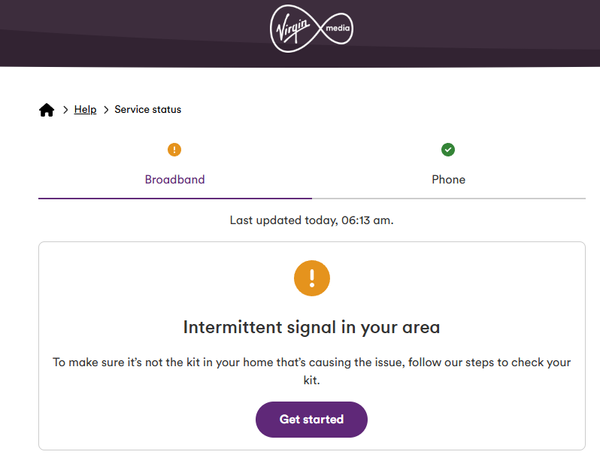Open the Help breadcrumb link

(85, 109)
